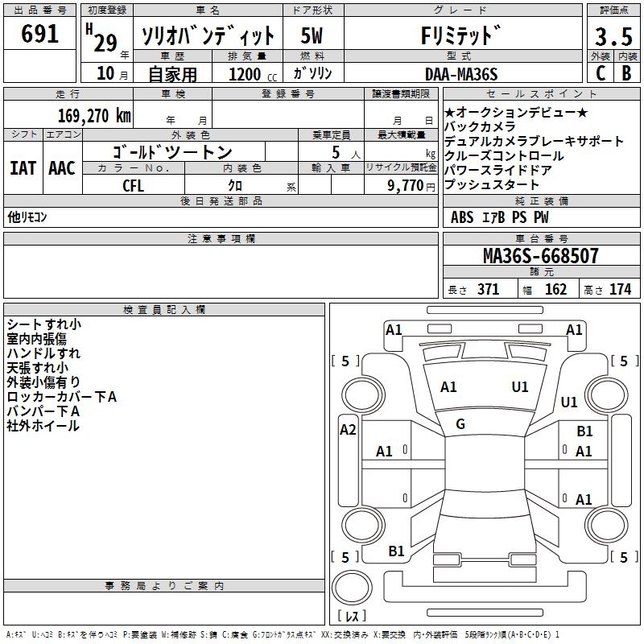Select exterior color ゴールドツートン

[172, 152]
